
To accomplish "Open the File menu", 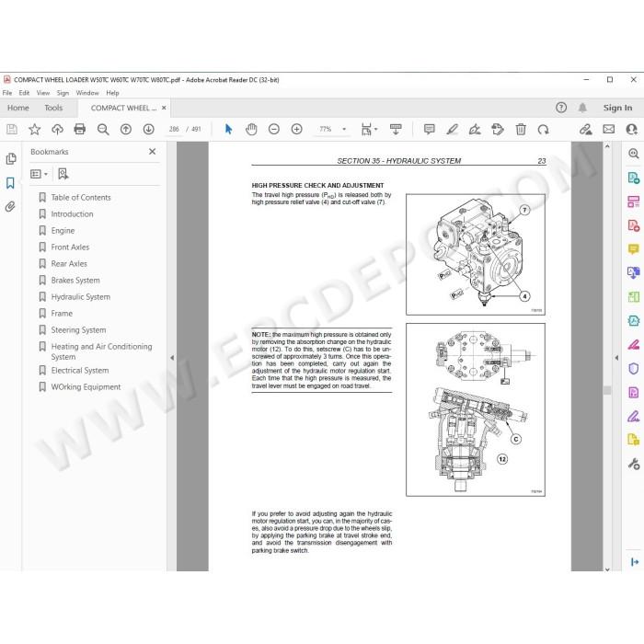I will click(7, 93).
